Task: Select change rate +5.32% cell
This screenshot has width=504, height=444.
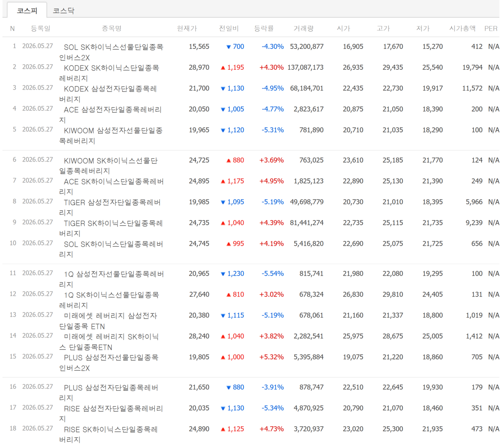Action: click(272, 357)
